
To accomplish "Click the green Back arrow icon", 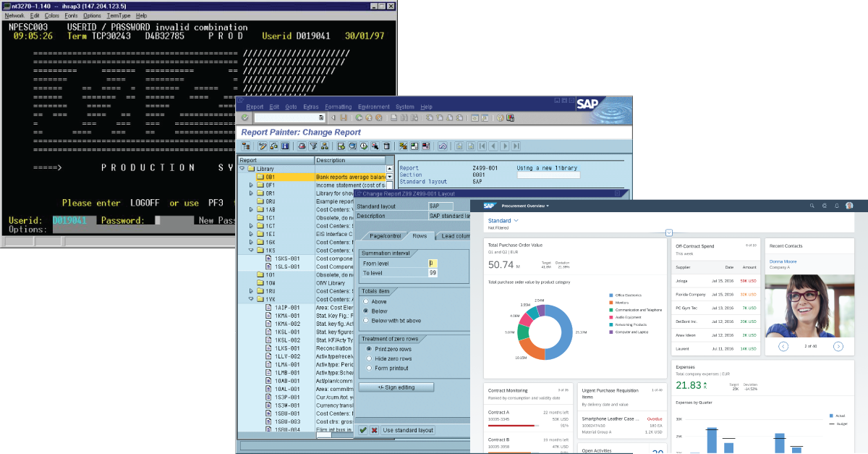I will coord(359,118).
